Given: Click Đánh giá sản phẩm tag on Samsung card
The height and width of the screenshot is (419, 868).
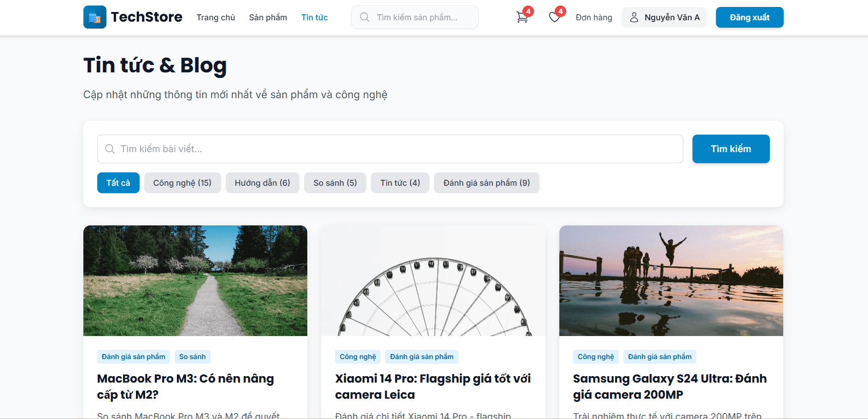Looking at the screenshot, I should 660,357.
